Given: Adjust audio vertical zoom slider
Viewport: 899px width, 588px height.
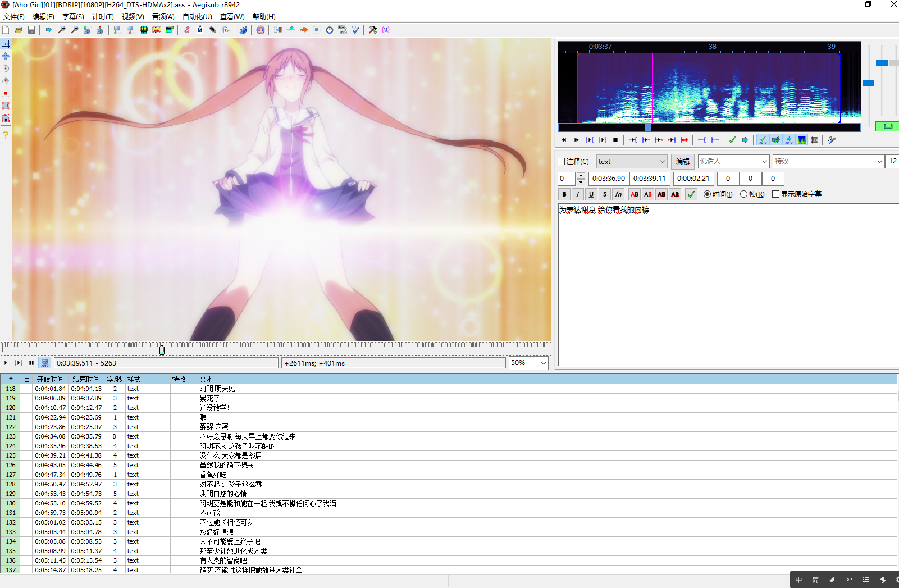Looking at the screenshot, I should click(x=882, y=63).
